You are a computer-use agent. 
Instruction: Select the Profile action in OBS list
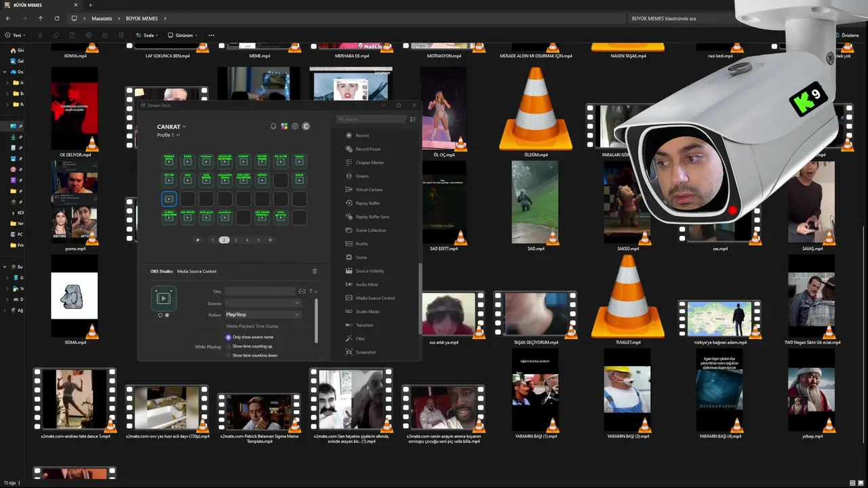(x=357, y=244)
